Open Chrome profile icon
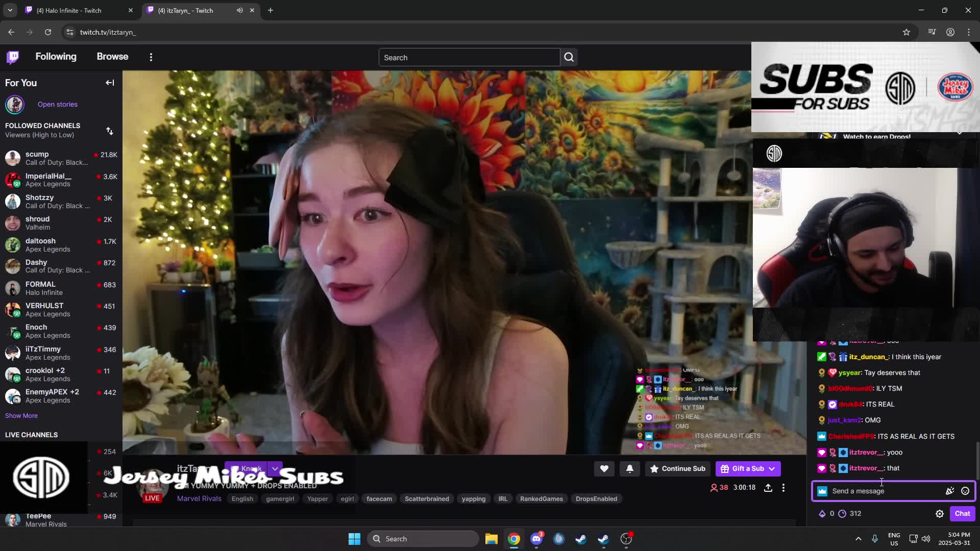 [x=950, y=32]
